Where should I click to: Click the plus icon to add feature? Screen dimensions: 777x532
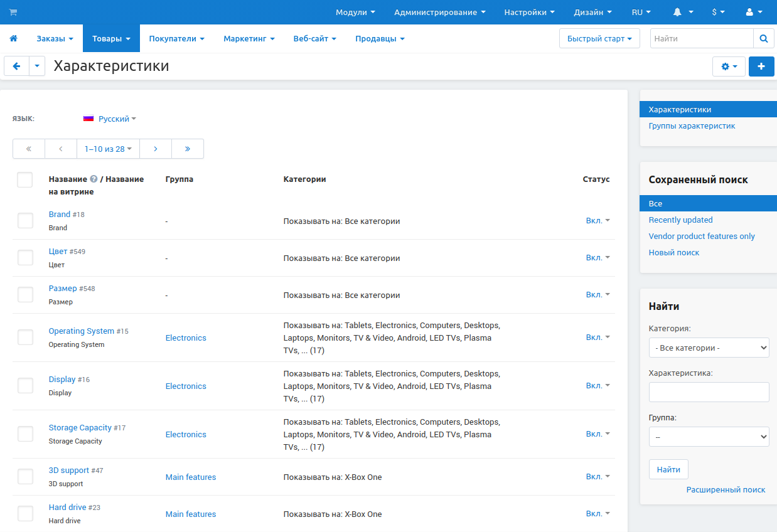(x=761, y=66)
